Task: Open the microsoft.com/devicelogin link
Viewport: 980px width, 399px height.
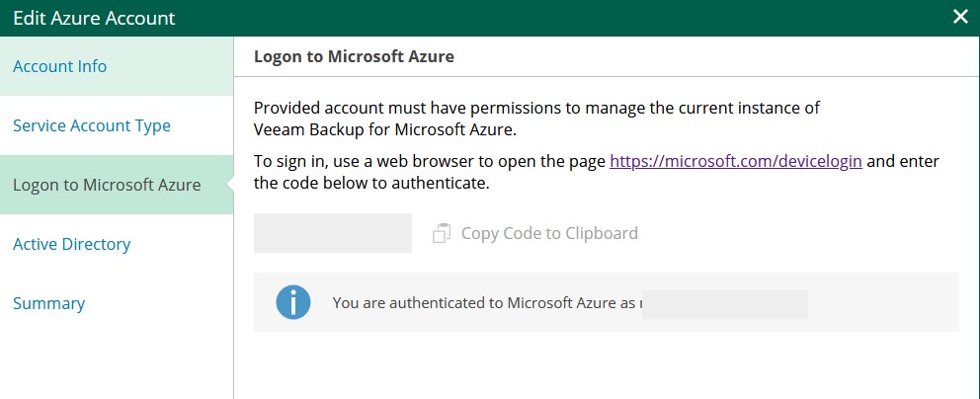Action: pyautogui.click(x=736, y=161)
